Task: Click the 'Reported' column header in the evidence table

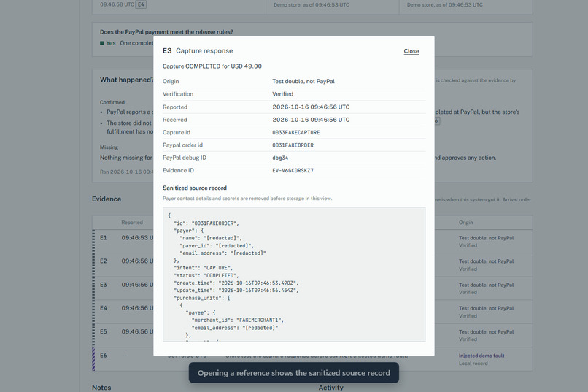Action: click(x=132, y=223)
